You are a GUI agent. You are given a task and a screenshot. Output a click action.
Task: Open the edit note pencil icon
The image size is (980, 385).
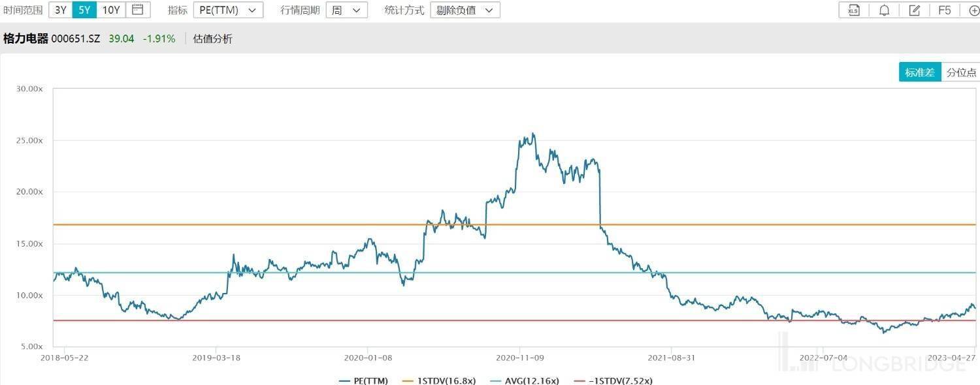[915, 10]
